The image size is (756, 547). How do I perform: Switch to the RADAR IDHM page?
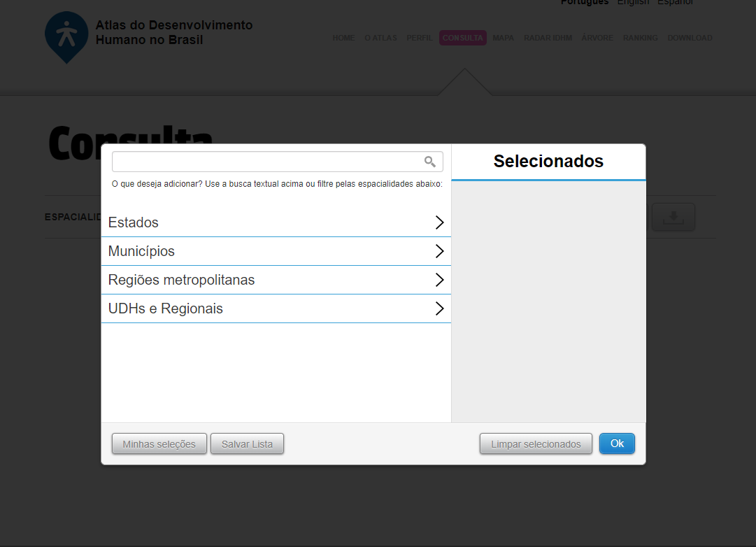[548, 38]
